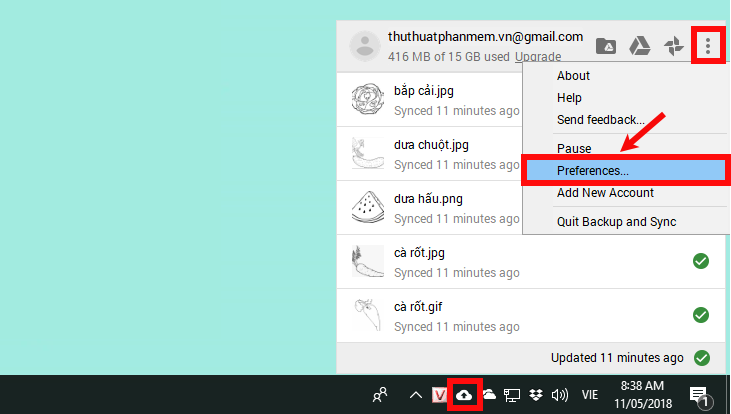Click the bắp cải.jpg thumbnail
This screenshot has height=414, width=731.
[x=368, y=99]
